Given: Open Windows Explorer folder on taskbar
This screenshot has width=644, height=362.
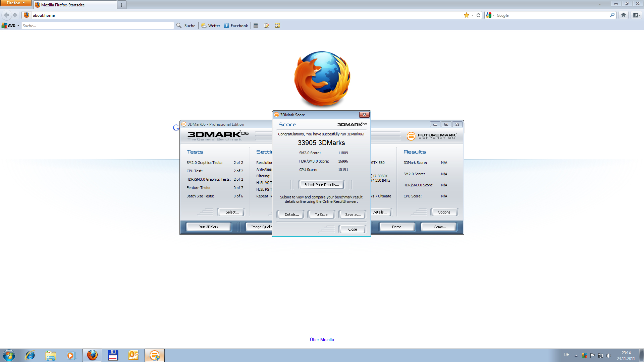Looking at the screenshot, I should [51, 355].
